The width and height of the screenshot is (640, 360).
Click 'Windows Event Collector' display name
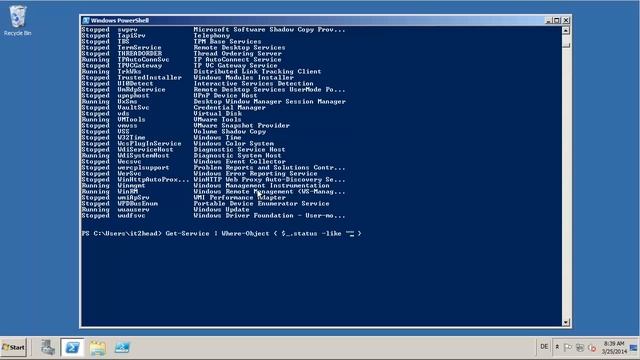tap(240, 161)
